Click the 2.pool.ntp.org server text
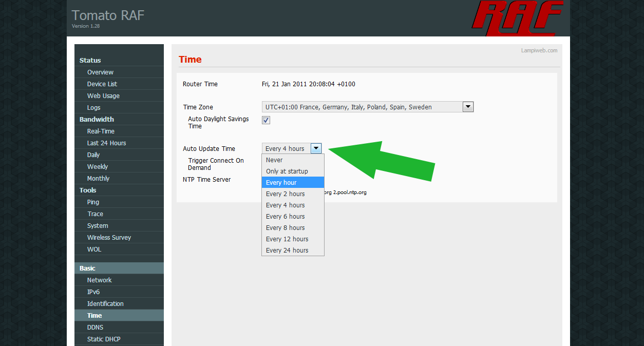Viewport: 644px width, 346px height. [350, 193]
